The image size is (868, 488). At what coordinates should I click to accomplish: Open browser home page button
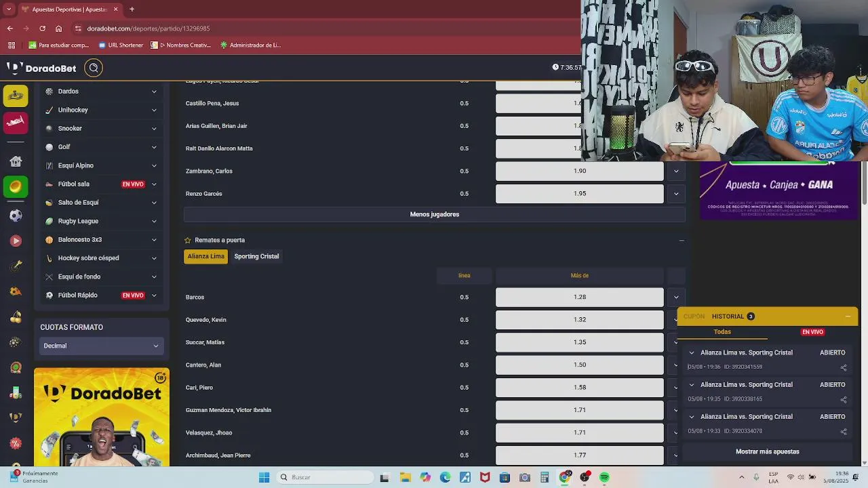58,28
